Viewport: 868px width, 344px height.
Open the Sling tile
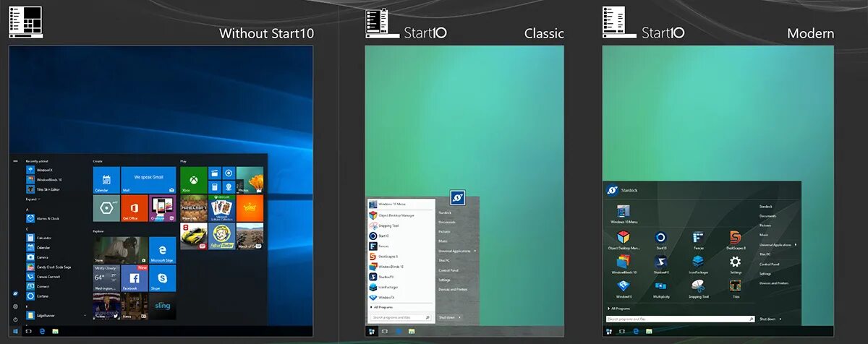(163, 306)
